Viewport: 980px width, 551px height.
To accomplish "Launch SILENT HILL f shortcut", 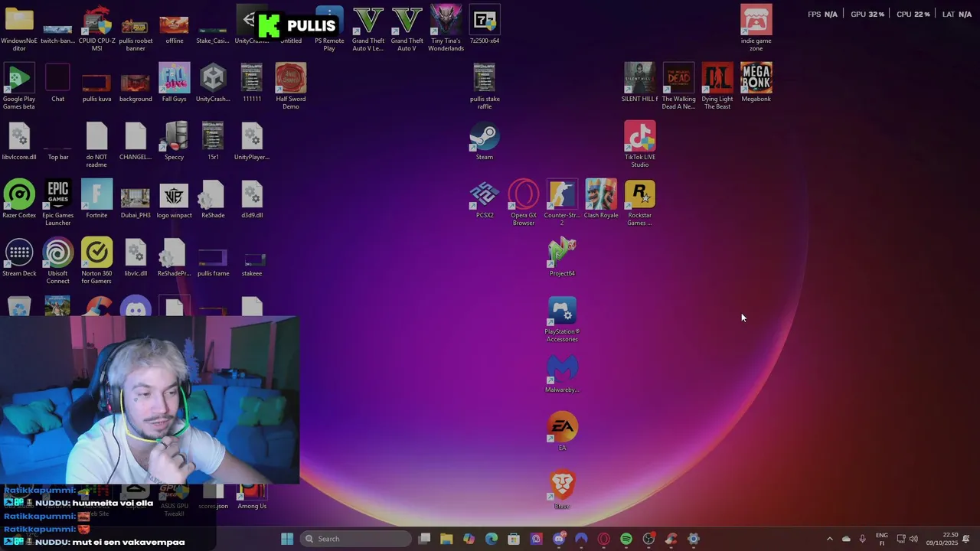I will 639,83.
